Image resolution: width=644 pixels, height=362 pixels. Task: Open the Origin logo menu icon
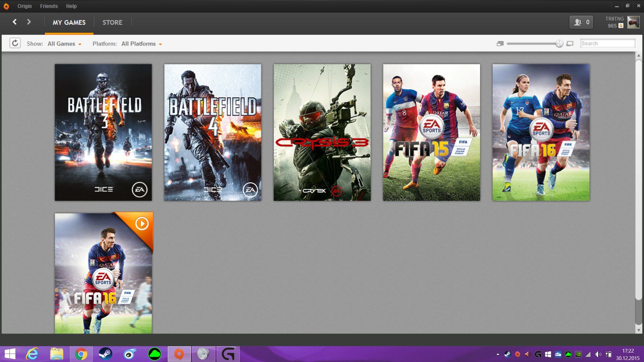tap(6, 6)
